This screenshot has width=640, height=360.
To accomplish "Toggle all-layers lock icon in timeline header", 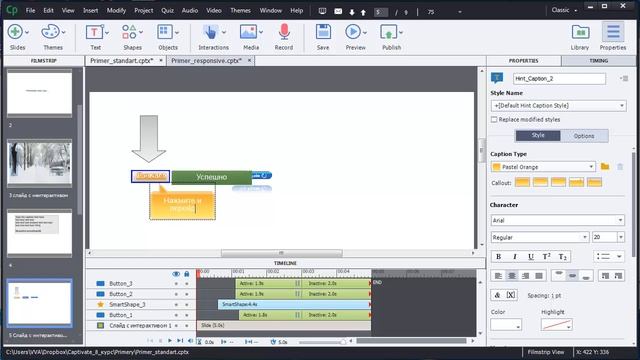I will [187, 274].
